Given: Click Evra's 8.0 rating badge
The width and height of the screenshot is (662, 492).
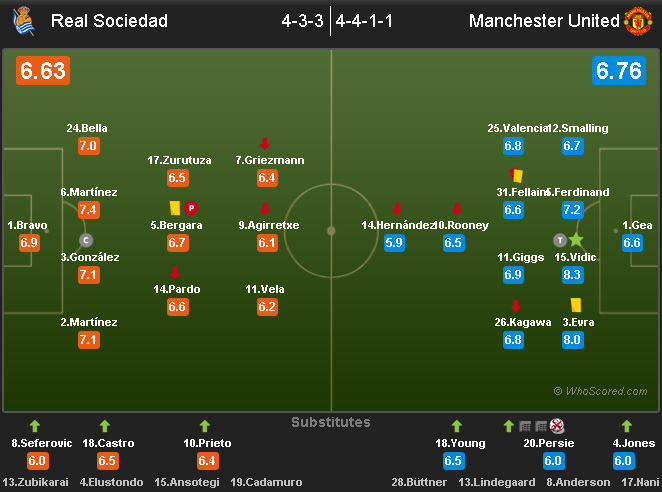Looking at the screenshot, I should pos(572,339).
